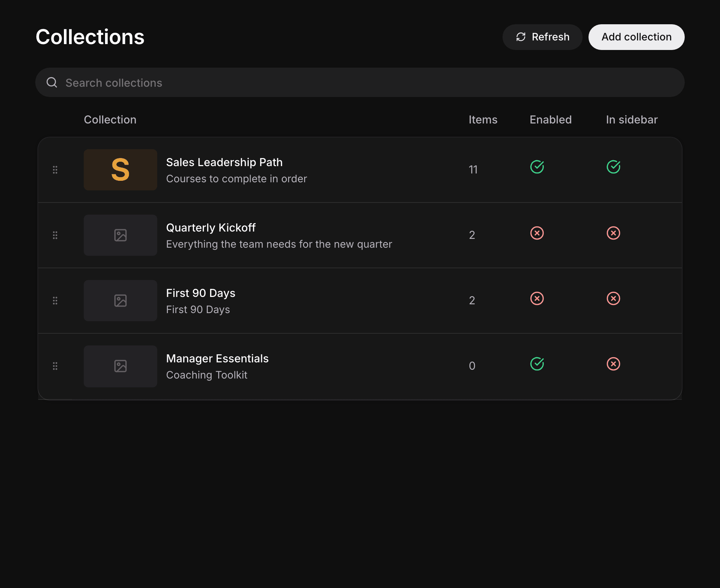Click Quarterly Kickoff placeholder image thumbnail

point(120,235)
